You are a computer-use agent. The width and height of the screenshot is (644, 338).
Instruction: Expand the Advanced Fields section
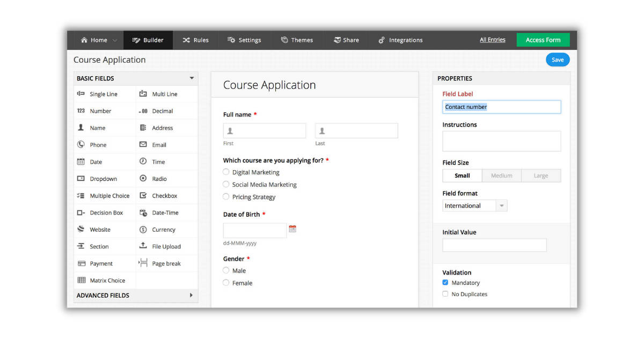coord(192,295)
